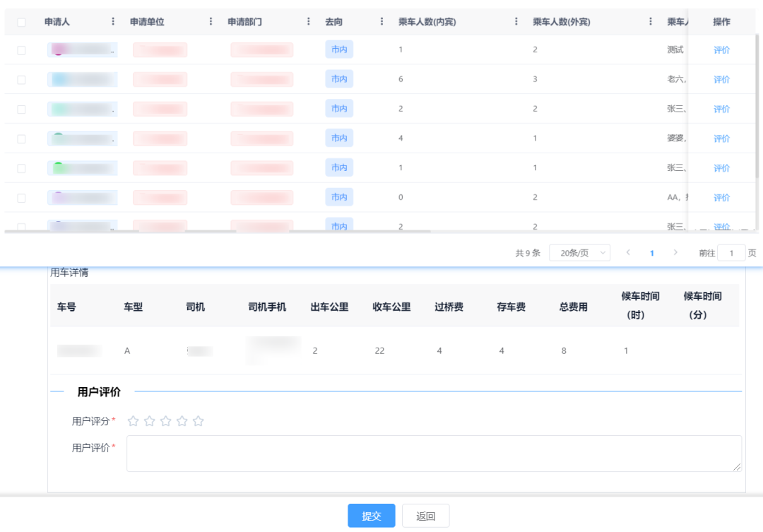
Task: Tick the third row checkbox
Action: click(21, 110)
